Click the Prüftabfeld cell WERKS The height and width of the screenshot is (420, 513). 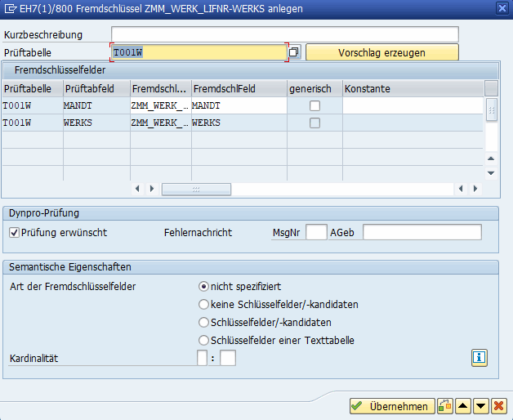click(96, 123)
